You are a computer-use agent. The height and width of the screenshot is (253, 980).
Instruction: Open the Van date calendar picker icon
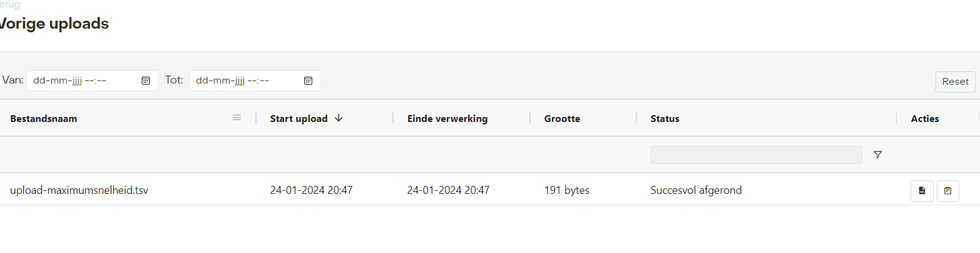pos(145,80)
